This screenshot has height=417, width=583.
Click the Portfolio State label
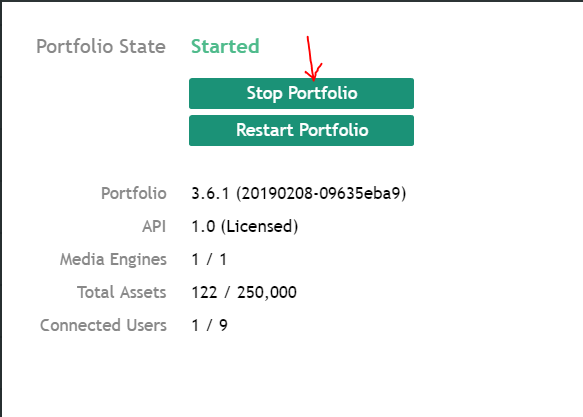pyautogui.click(x=101, y=47)
